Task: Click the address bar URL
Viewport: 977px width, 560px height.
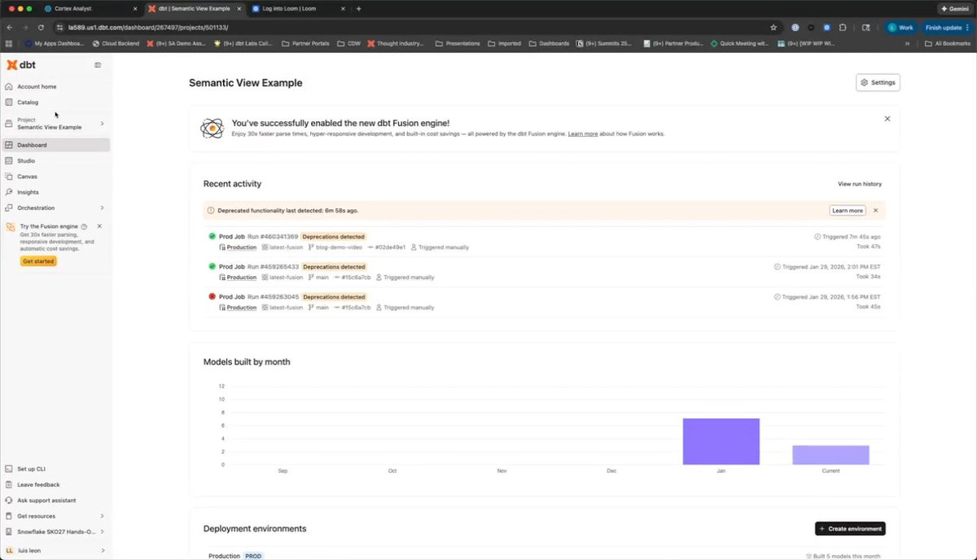Action: tap(148, 27)
